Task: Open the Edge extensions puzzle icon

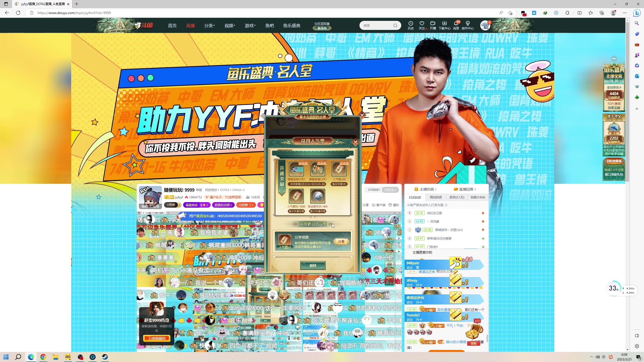Action: pos(567,13)
